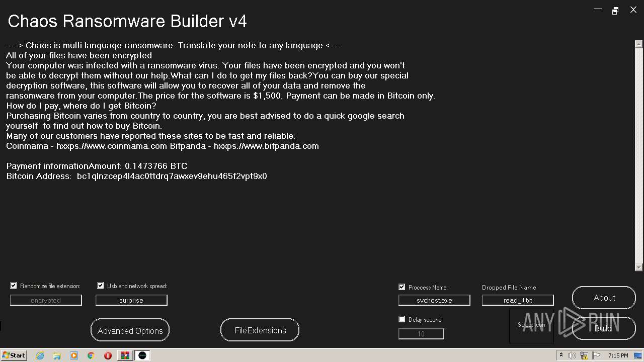Close the builder window
The width and height of the screenshot is (644, 362).
(633, 10)
